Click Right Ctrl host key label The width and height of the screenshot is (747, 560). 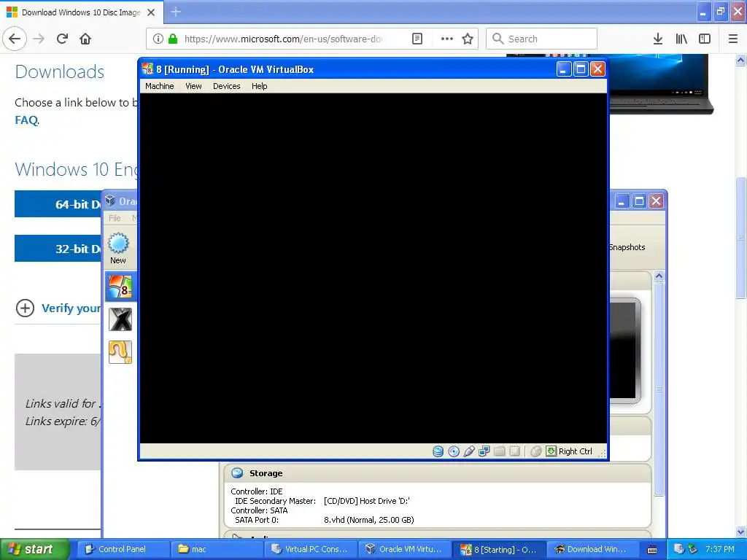pos(575,451)
